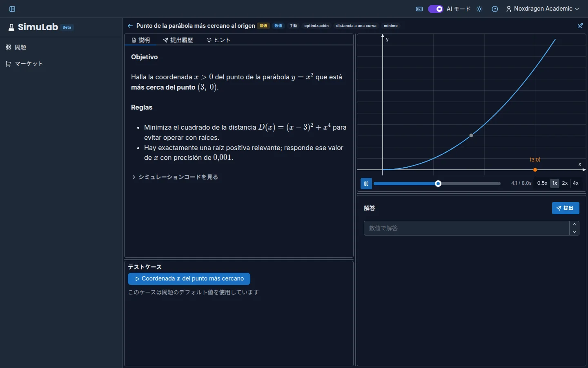Collapse the sidebar panel icon
This screenshot has width=588, height=368.
(x=12, y=9)
